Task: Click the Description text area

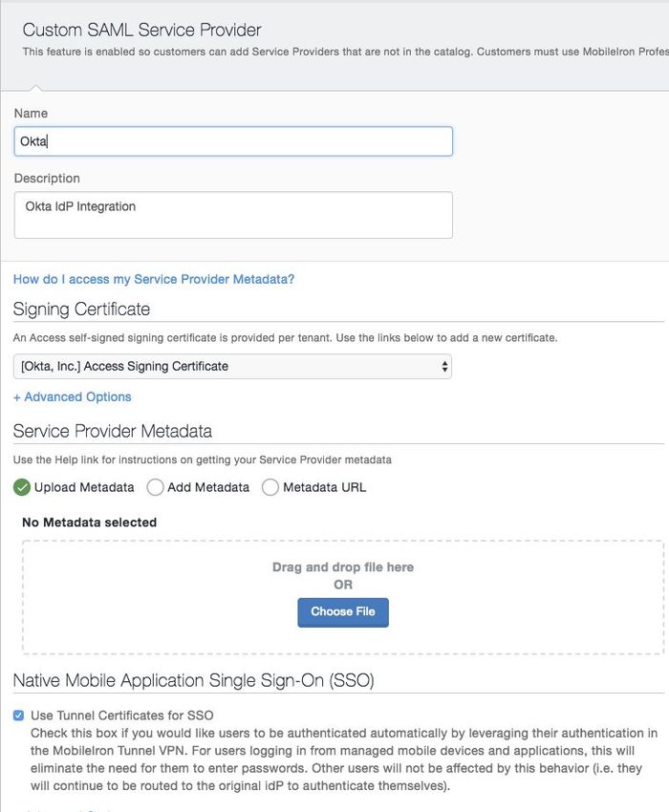Action: pos(233,215)
